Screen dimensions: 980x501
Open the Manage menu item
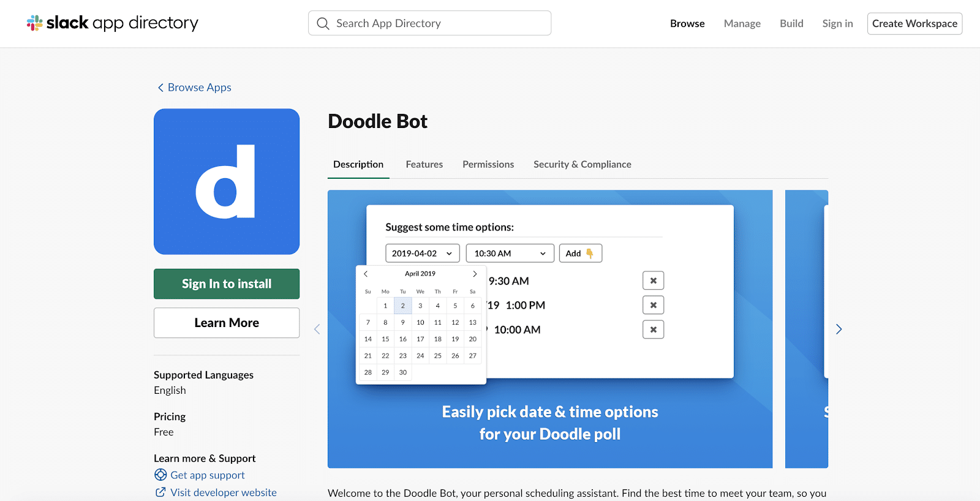742,23
